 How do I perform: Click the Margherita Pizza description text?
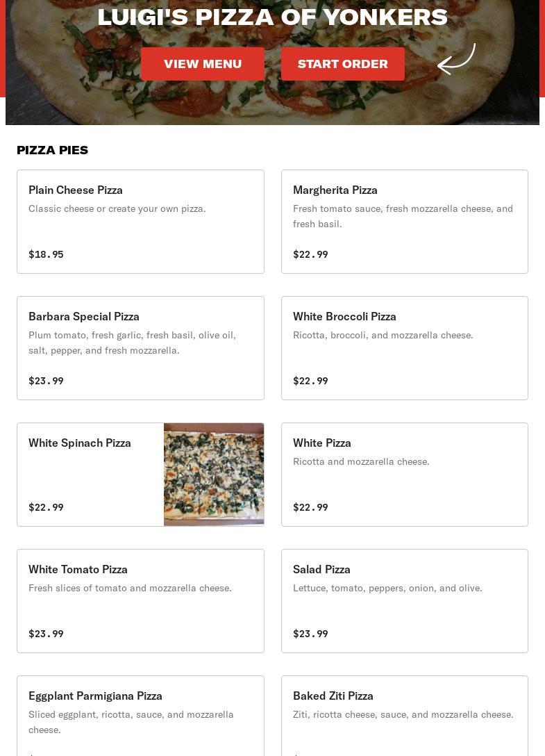(403, 216)
